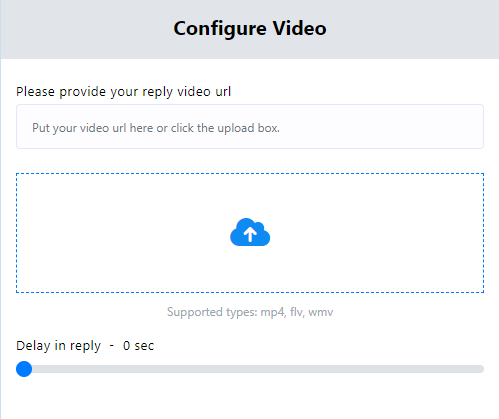The width and height of the screenshot is (499, 419).
Task: Click 'wmv' in the supported types note
Action: pos(321,312)
